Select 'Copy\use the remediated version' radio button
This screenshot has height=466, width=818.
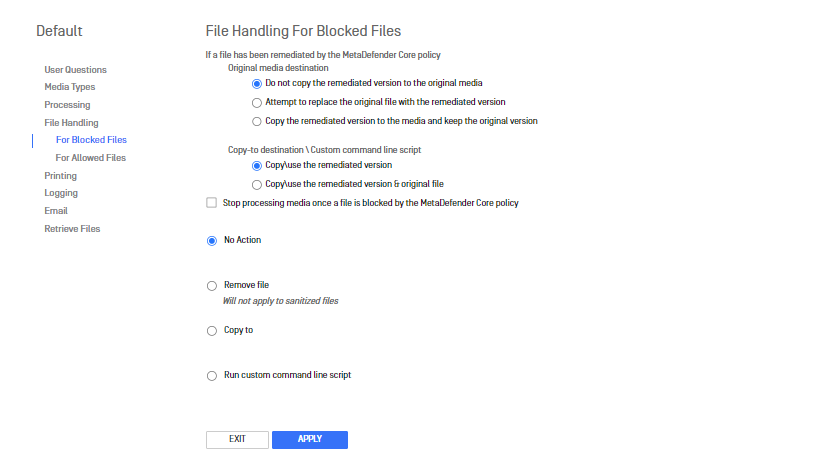[x=257, y=165]
